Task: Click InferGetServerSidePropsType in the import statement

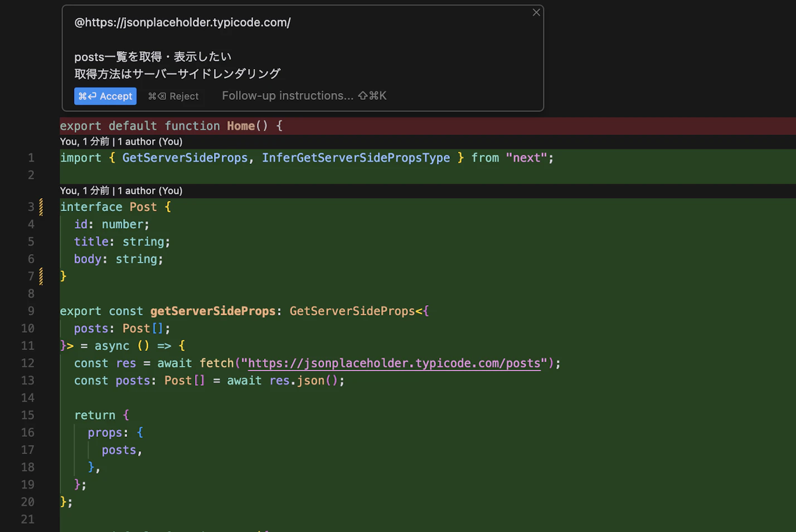Action: point(356,158)
